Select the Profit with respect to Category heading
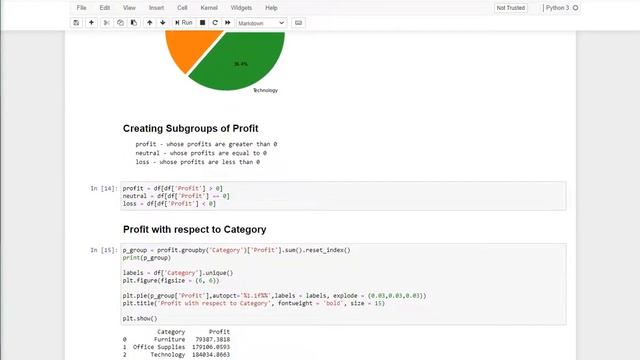 point(195,229)
